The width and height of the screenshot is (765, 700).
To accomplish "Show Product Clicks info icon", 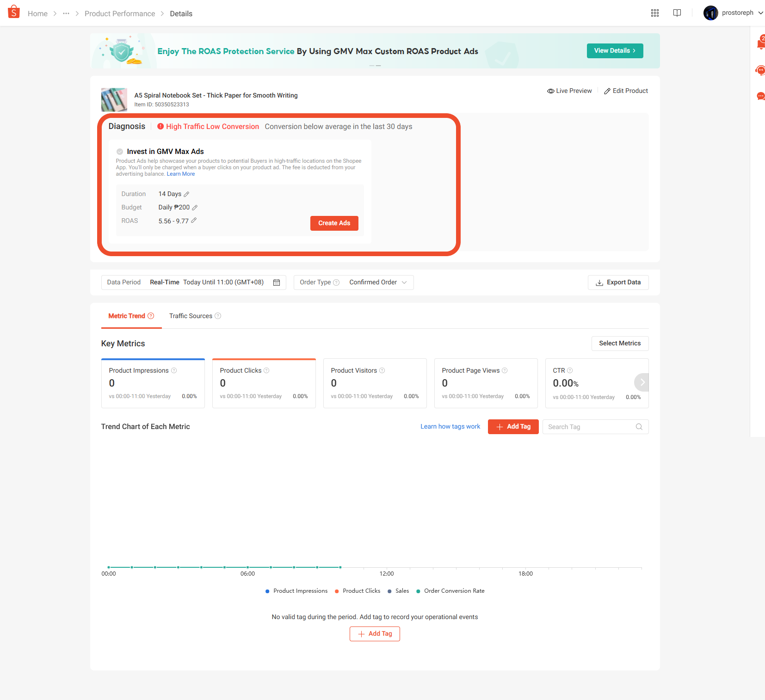I will click(x=266, y=370).
